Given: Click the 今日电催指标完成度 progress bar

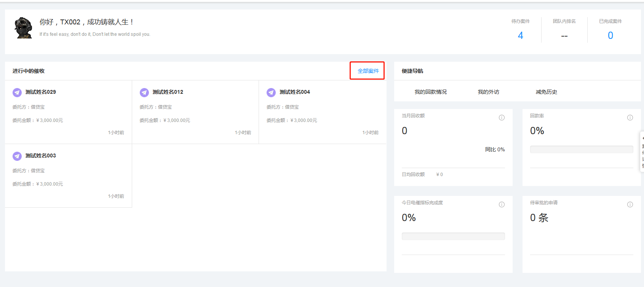Looking at the screenshot, I should click(x=453, y=236).
